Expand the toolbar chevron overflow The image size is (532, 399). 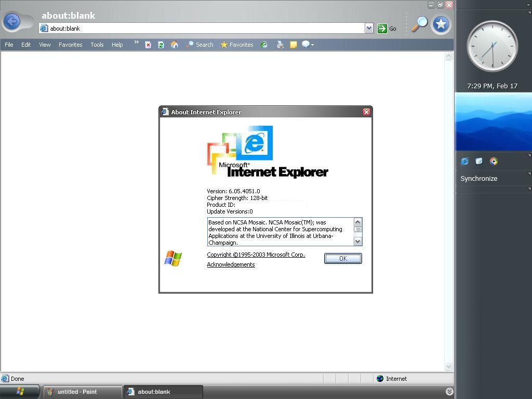point(137,42)
